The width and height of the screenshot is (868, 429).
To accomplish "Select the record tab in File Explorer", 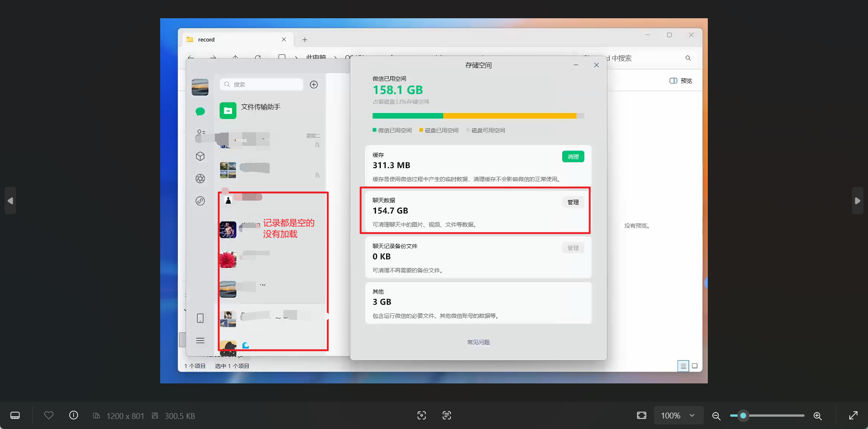I will 237,40.
